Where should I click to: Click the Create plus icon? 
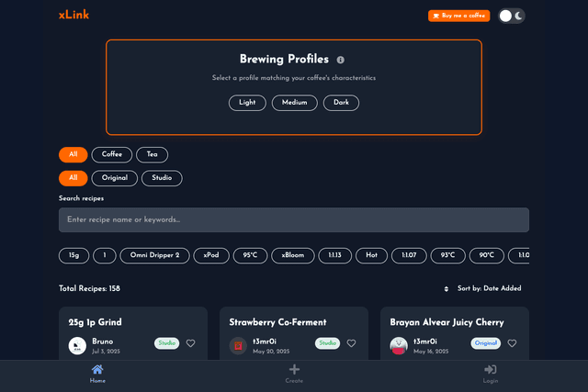point(294,370)
